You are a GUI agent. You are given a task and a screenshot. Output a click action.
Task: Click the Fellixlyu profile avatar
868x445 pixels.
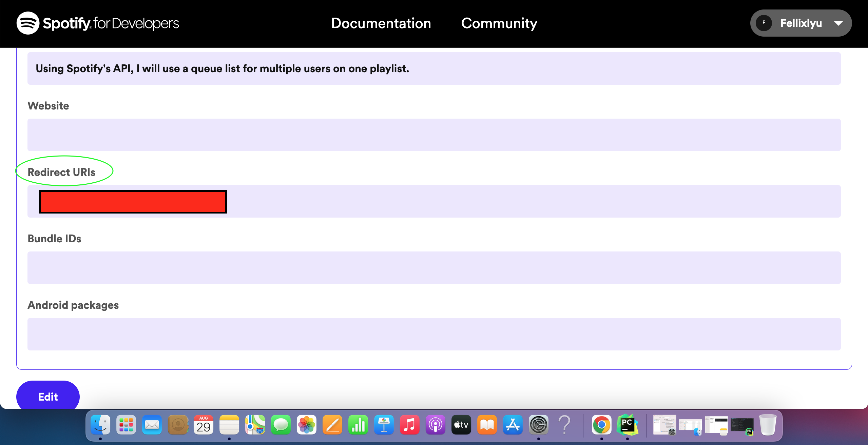tap(764, 23)
